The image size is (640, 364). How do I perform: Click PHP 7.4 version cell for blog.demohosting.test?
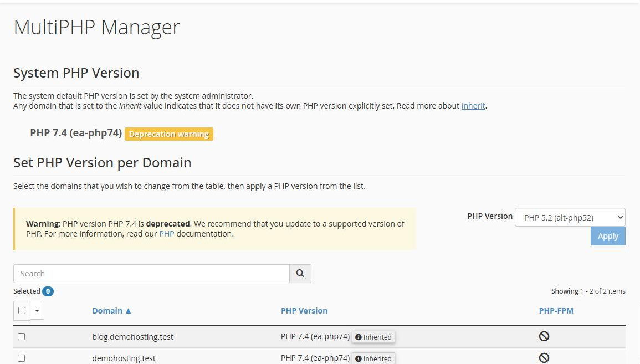click(315, 337)
